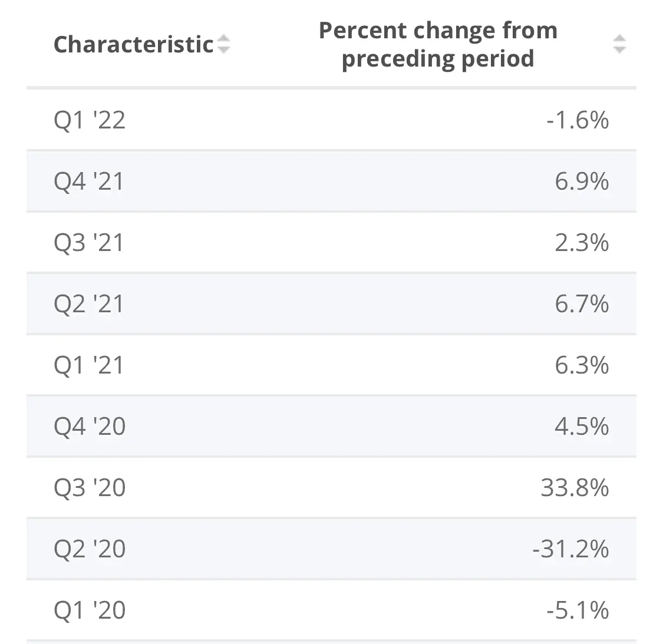The height and width of the screenshot is (644, 663).
Task: Click the -31.2% value cell
Action: click(x=570, y=549)
